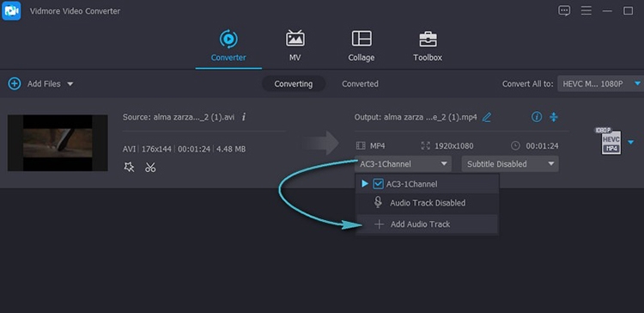Viewport: 644px width, 313px height.
Task: Open the Collage tab
Action: tap(361, 46)
